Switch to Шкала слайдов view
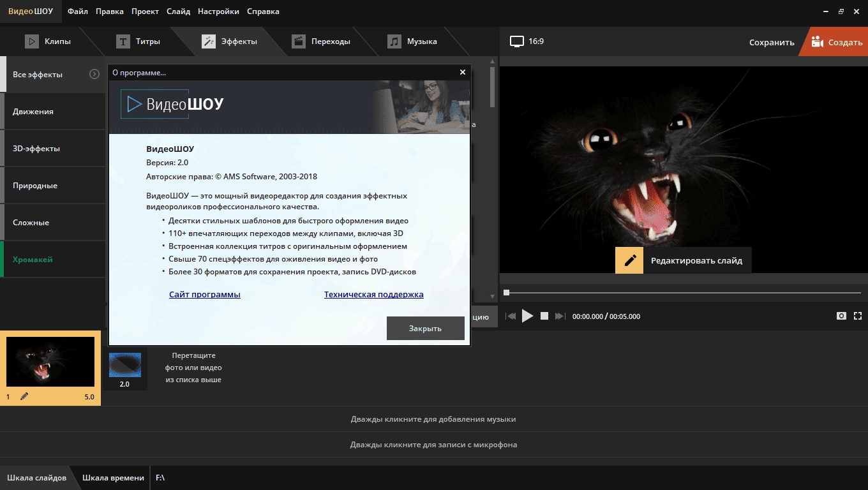868x490 pixels. (36, 478)
